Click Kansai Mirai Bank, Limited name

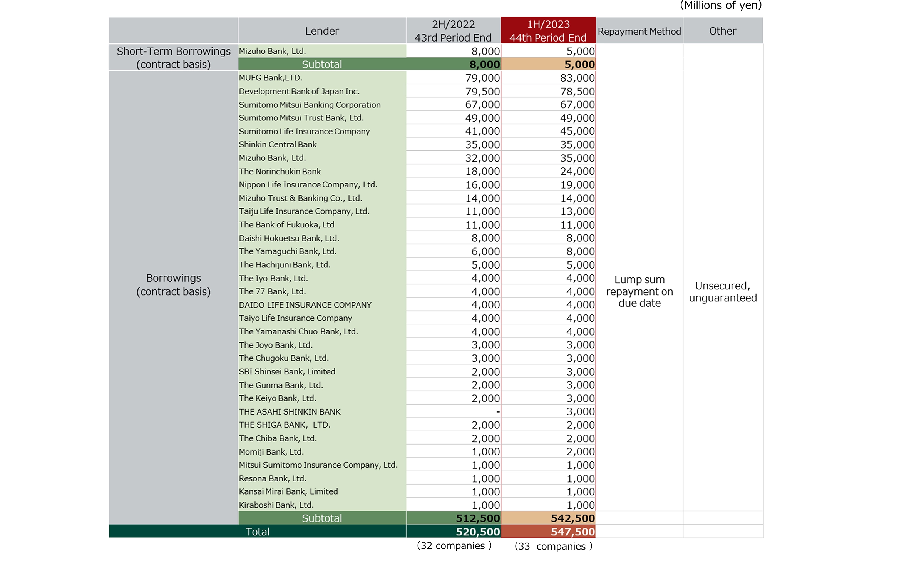click(288, 491)
